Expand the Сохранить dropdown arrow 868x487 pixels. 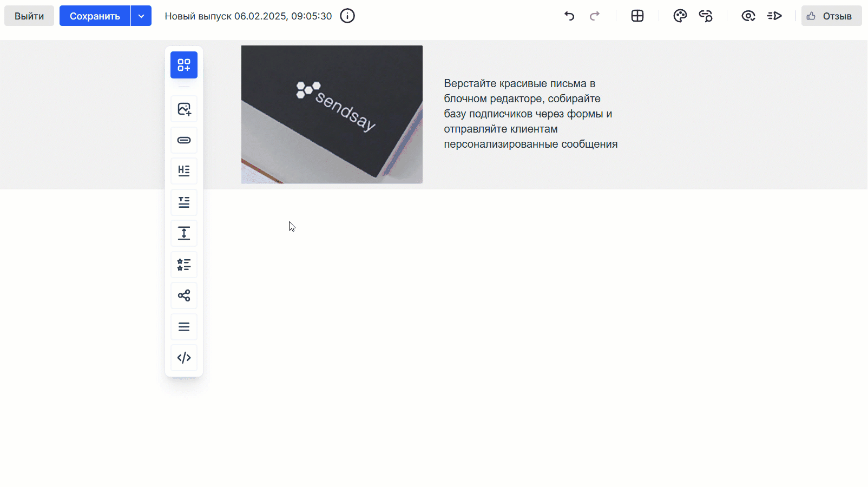141,16
